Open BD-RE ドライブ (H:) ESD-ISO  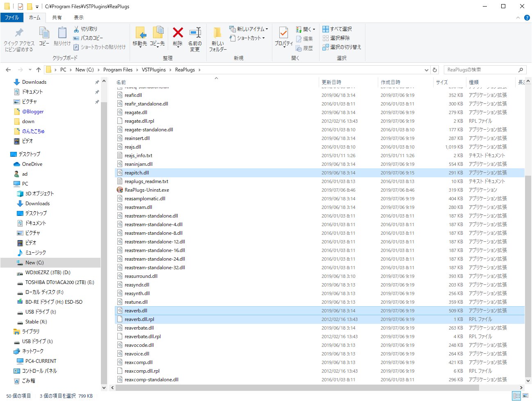54,302
